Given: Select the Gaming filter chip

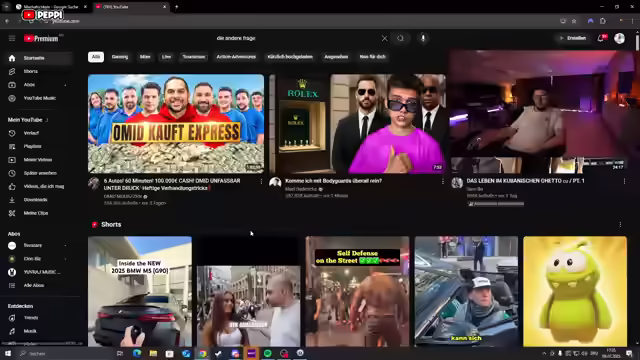Looking at the screenshot, I should 120,57.
